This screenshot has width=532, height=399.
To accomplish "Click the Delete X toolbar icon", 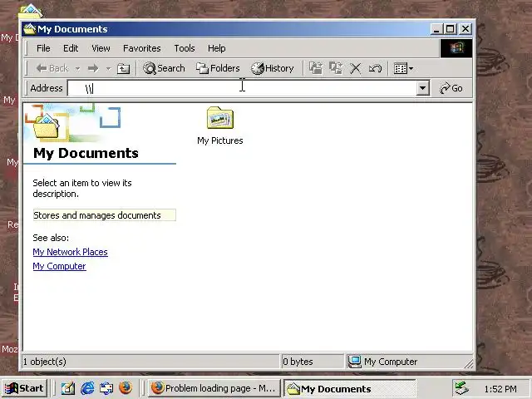I will click(355, 68).
